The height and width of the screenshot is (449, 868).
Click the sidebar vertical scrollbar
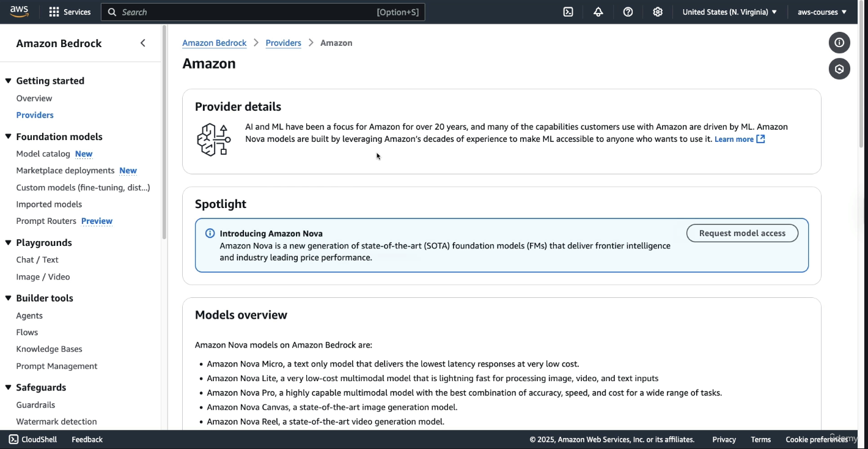[x=164, y=132]
